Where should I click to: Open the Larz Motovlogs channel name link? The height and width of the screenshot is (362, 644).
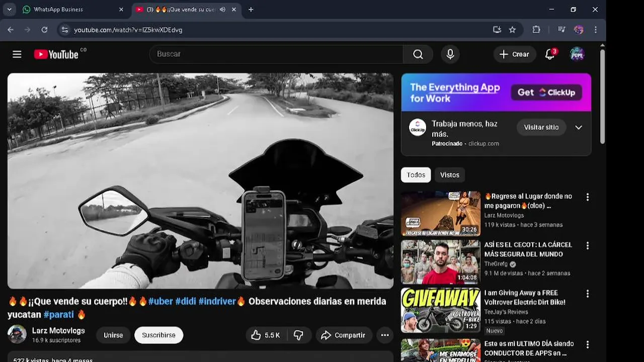[58, 331]
